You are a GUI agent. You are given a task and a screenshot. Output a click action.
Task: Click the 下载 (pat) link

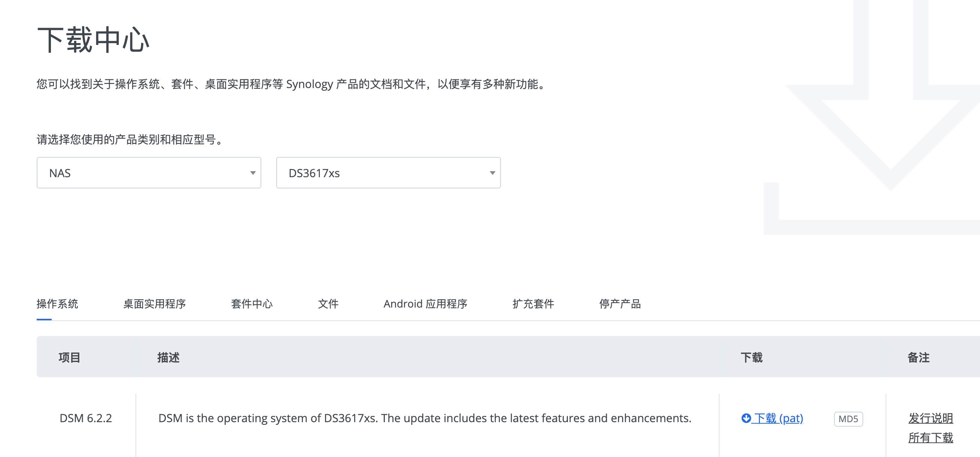(778, 418)
